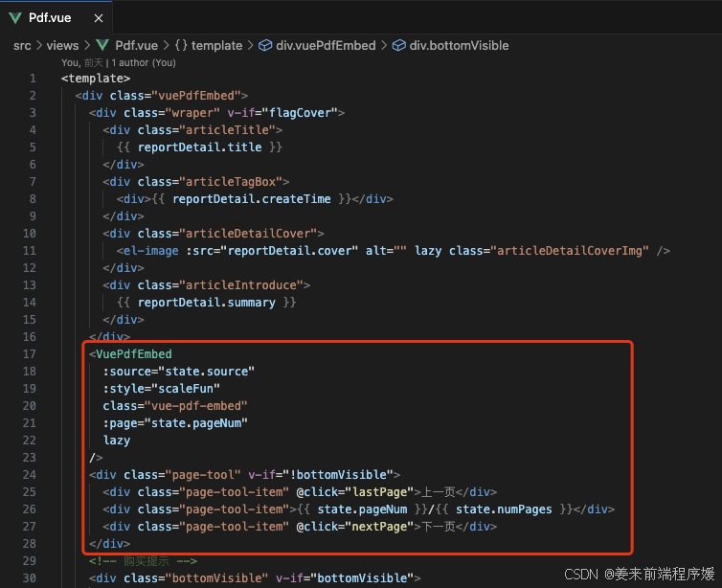Click the el-image tag name

click(x=151, y=251)
